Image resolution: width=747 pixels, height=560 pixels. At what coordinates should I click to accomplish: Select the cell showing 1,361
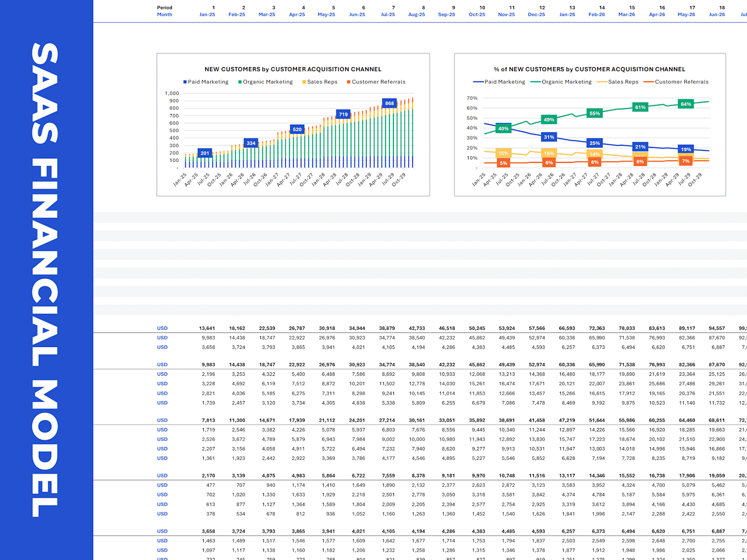208,458
